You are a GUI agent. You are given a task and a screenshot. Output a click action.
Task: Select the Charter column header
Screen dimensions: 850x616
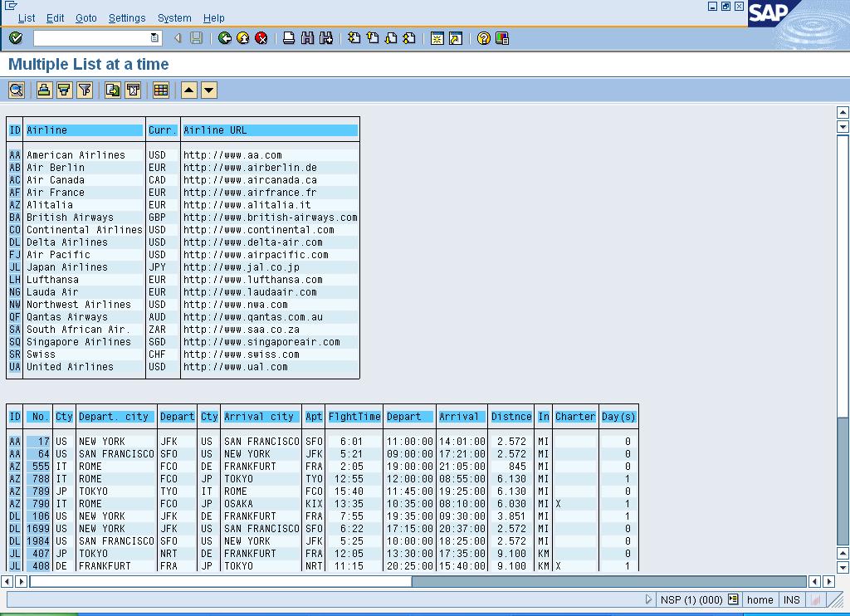[x=575, y=417]
